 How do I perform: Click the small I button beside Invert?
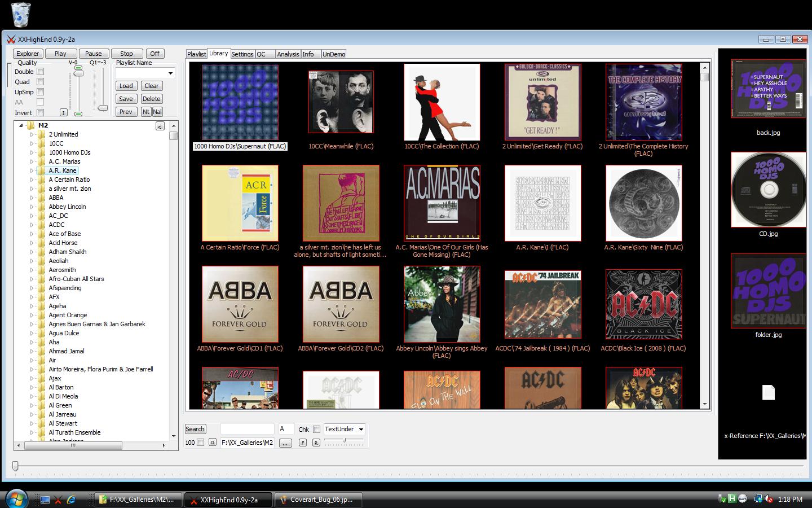(63, 112)
